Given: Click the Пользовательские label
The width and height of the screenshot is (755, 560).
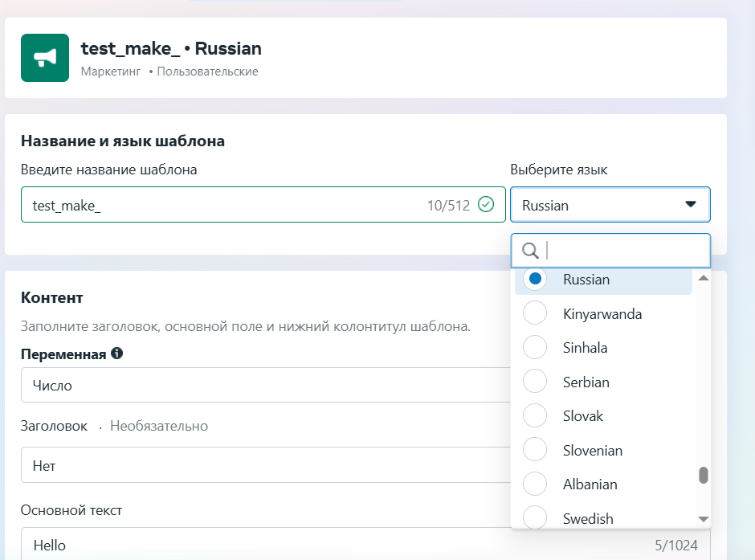Looking at the screenshot, I should 207,72.
